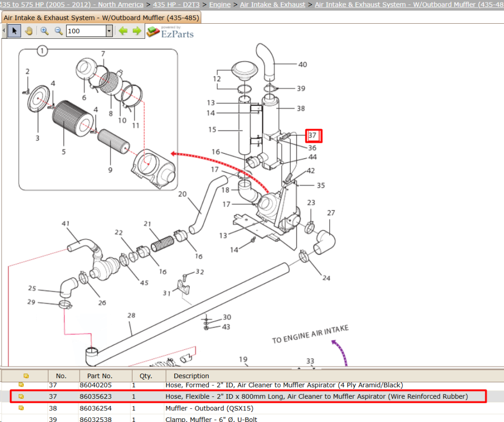Click the note icon for part 86036254
This screenshot has width=504, height=422.
click(x=21, y=408)
